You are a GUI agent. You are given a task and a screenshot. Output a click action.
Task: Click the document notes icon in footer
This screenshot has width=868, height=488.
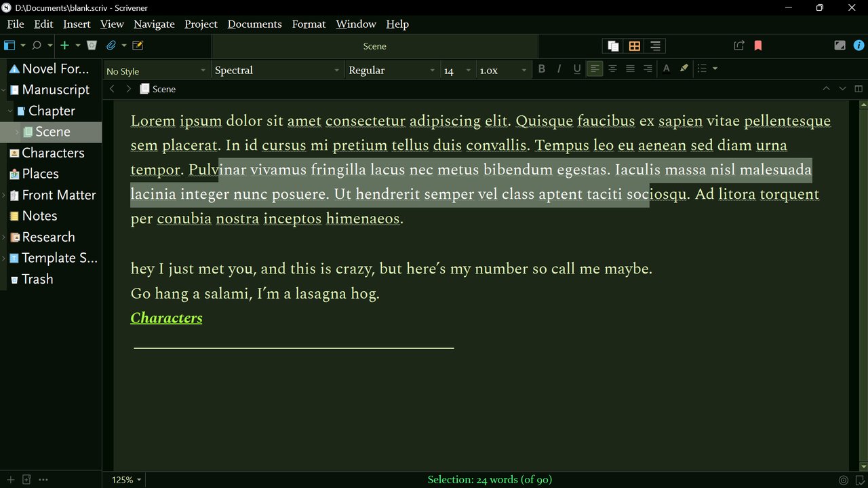(859, 480)
